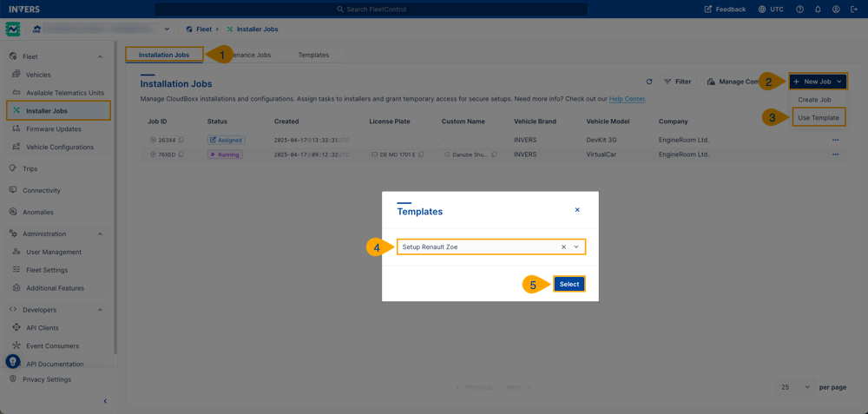Open the New Job dropdown
This screenshot has width=868, height=414.
818,82
